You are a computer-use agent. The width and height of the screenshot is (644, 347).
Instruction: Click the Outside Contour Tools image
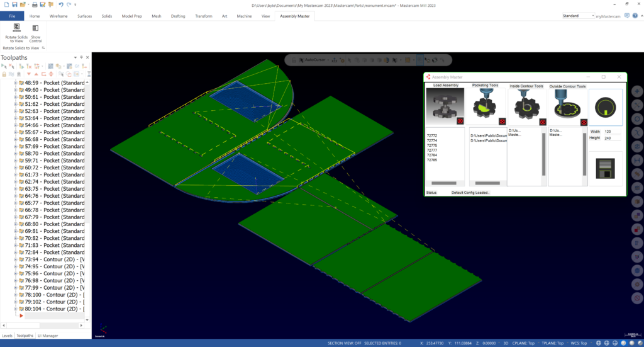click(567, 106)
